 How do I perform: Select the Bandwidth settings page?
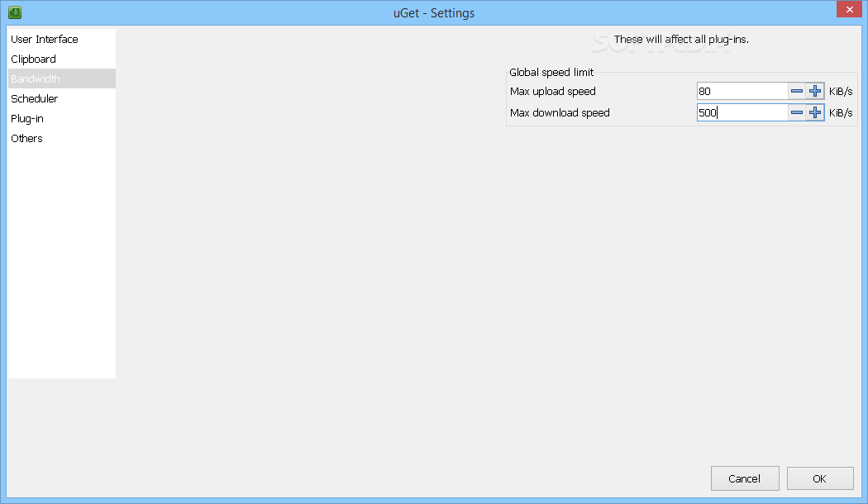(61, 78)
